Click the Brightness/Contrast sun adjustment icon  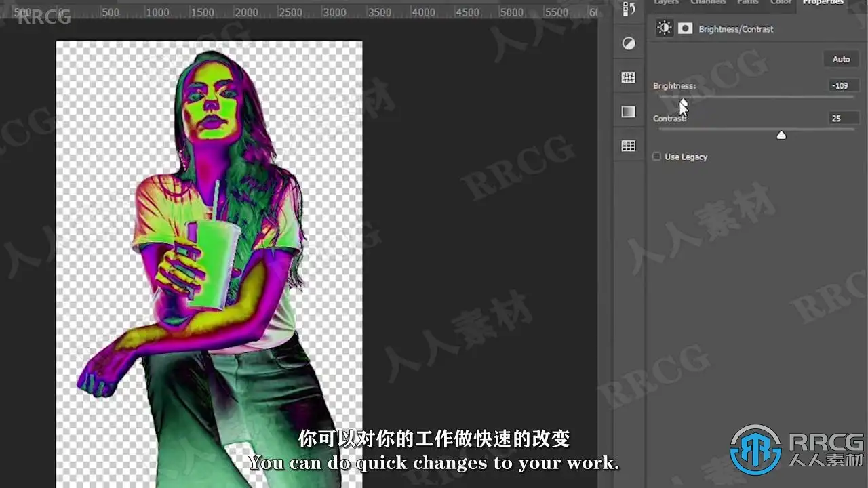[664, 28]
